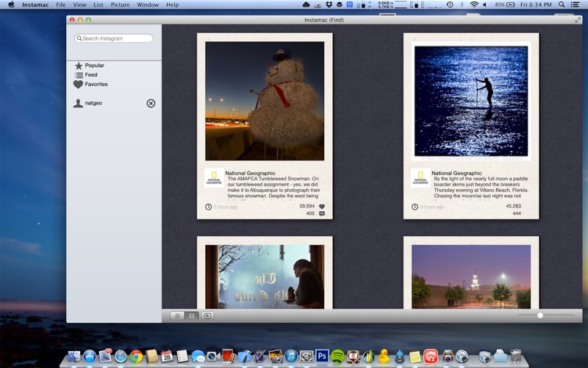Click the Search Instagram field
This screenshot has height=368, width=588.
click(114, 38)
